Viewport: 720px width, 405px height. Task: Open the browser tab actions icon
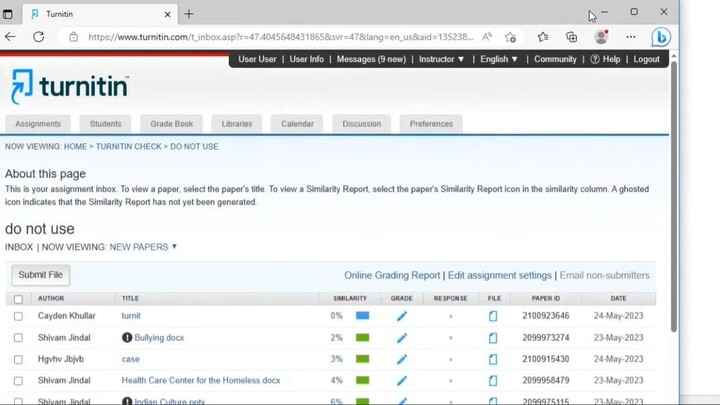[x=8, y=14]
